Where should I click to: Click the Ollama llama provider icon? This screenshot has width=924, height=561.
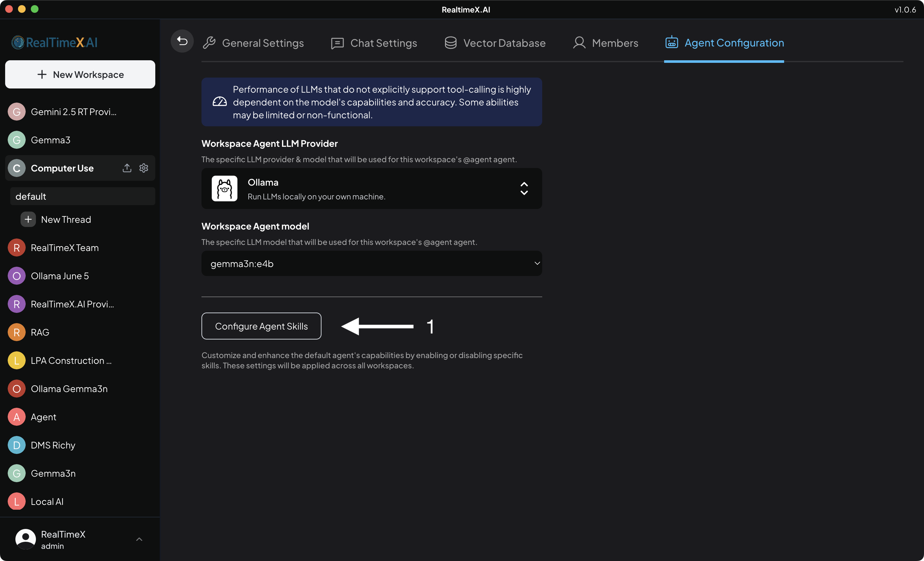(224, 188)
